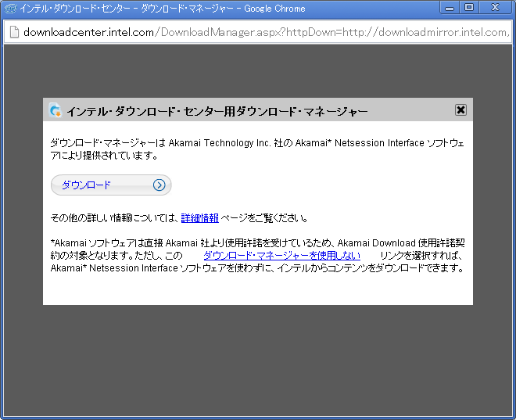The height and width of the screenshot is (420, 516).
Task: Close the download manager dialog
Action: click(460, 110)
